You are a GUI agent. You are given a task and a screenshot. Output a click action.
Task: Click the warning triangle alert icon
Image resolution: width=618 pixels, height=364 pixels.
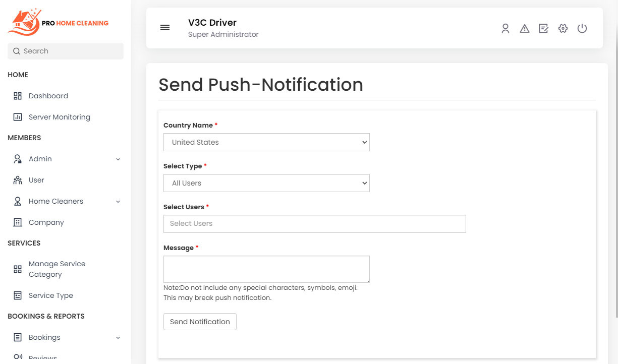coord(525,29)
